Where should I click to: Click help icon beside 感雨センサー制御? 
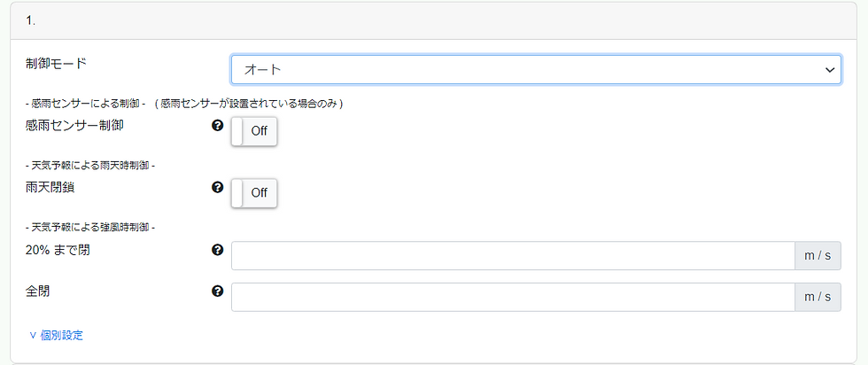217,126
